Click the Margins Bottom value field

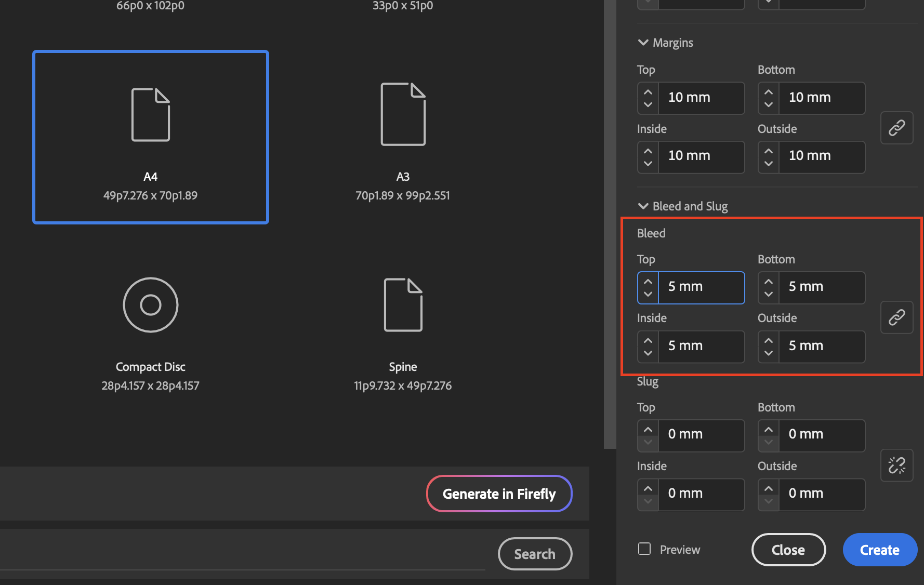click(x=822, y=98)
